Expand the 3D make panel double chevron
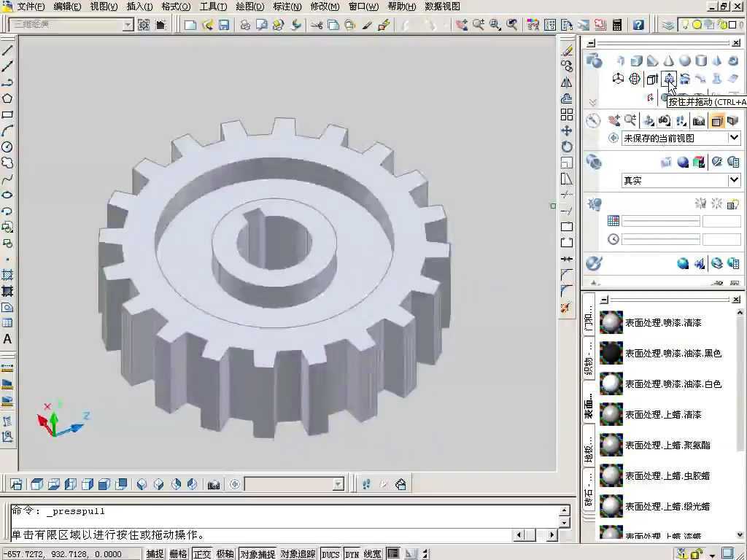 click(592, 102)
